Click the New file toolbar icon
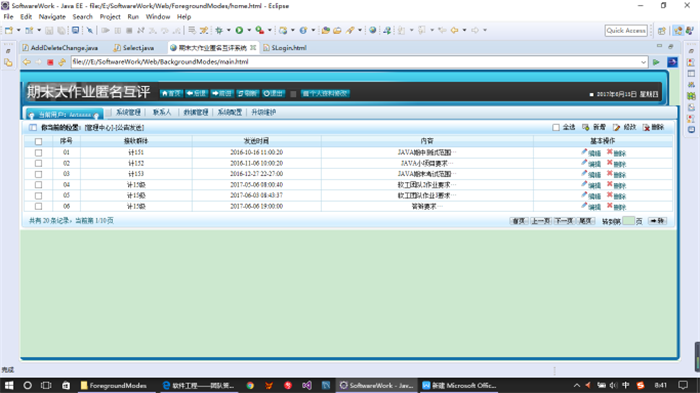Viewport: 700px width, 393px height. (8, 30)
